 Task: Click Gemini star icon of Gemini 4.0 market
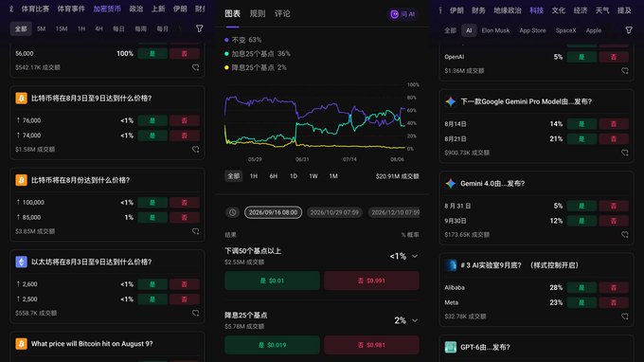click(x=451, y=183)
